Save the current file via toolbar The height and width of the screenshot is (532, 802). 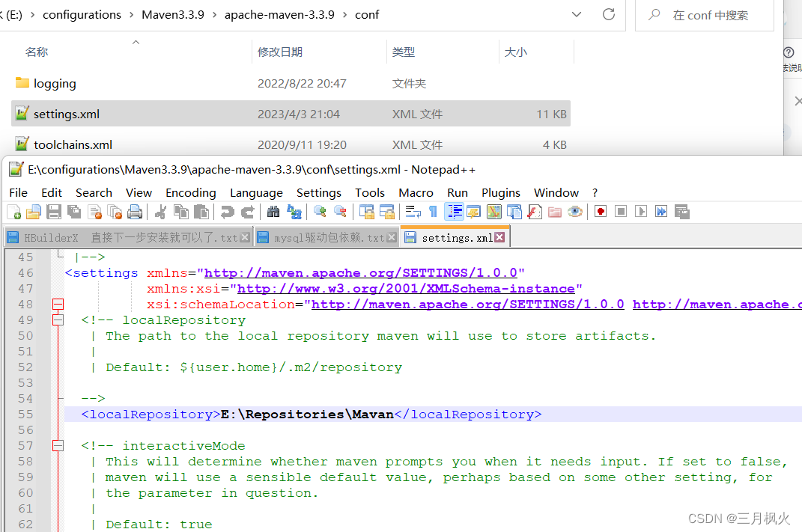coord(54,212)
